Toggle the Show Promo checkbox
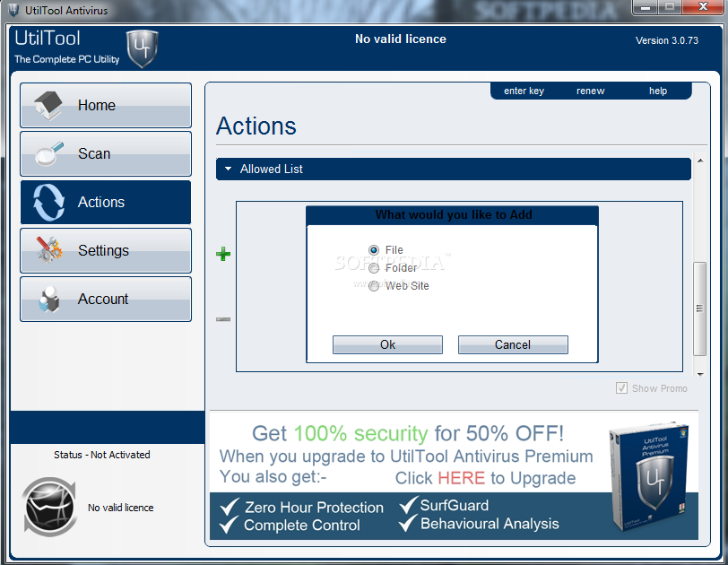This screenshot has width=728, height=565. 621,388
